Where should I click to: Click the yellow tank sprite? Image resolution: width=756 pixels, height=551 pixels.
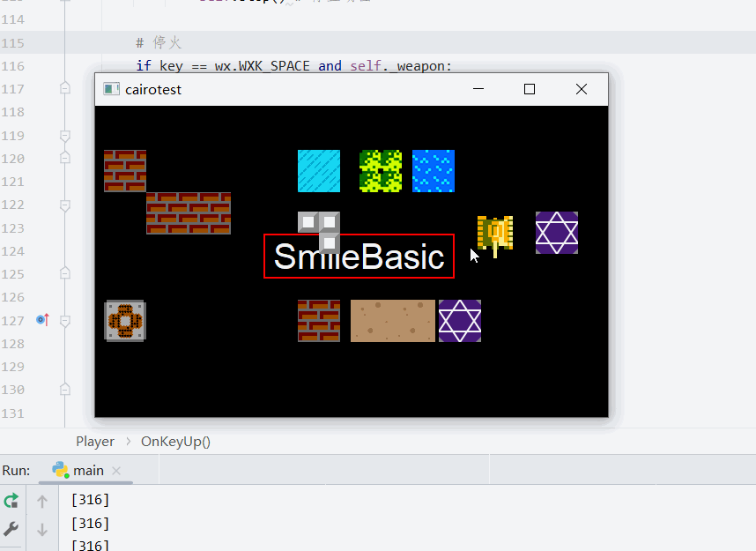tap(495, 236)
